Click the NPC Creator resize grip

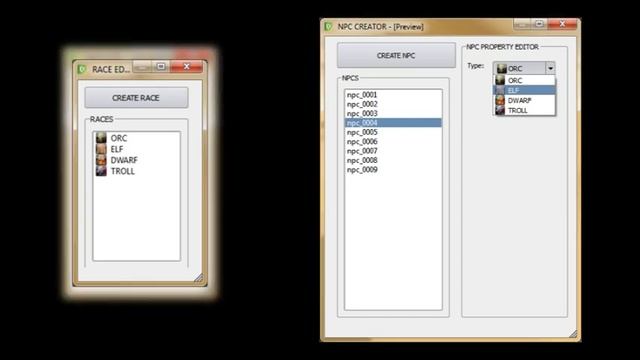point(573,333)
